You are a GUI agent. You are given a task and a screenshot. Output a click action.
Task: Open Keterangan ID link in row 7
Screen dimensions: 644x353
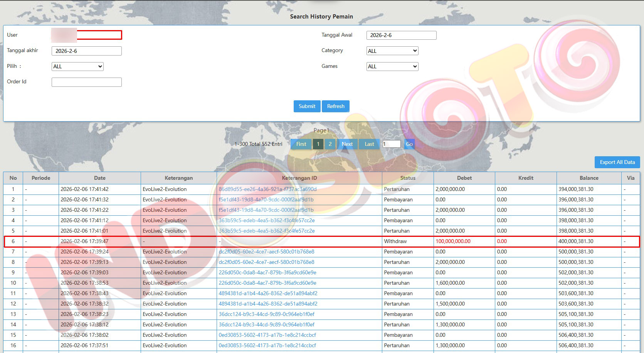point(266,252)
